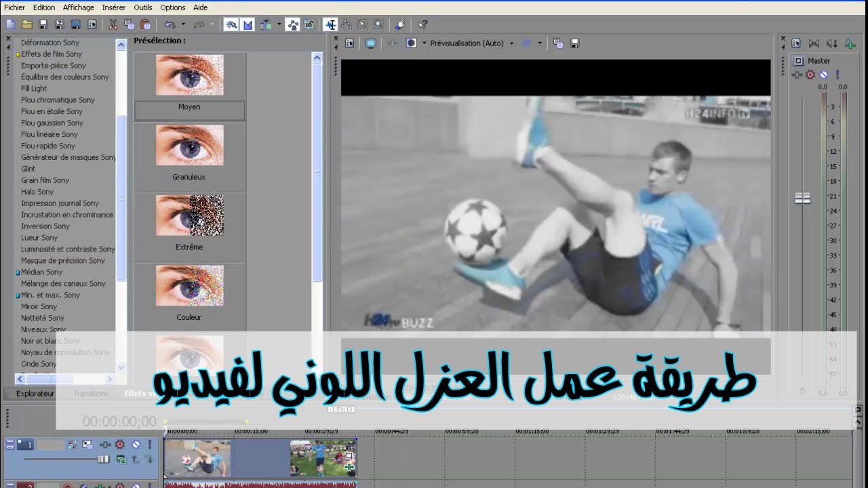Save preview snapshot to file
Screen dimensions: 868x488
tap(575, 43)
